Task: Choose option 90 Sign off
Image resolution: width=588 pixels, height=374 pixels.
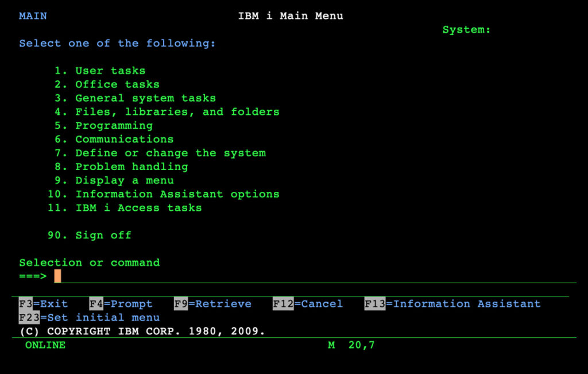Action: (103, 236)
